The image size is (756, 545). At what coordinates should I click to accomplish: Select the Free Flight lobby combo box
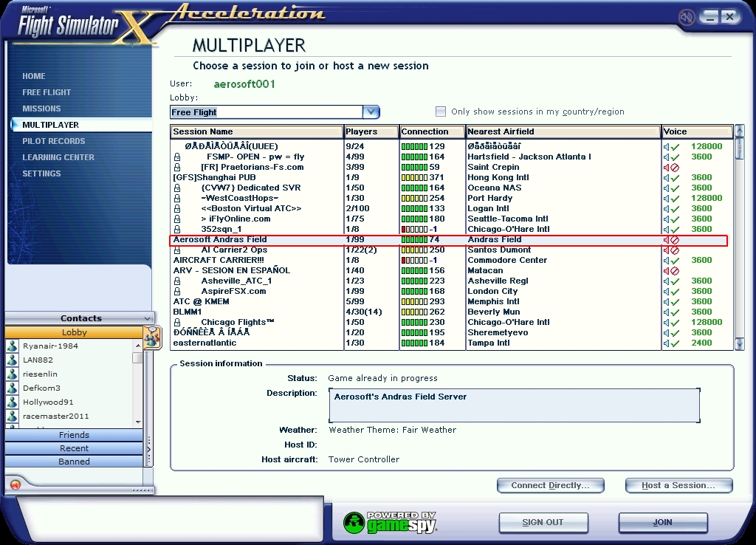[x=275, y=112]
